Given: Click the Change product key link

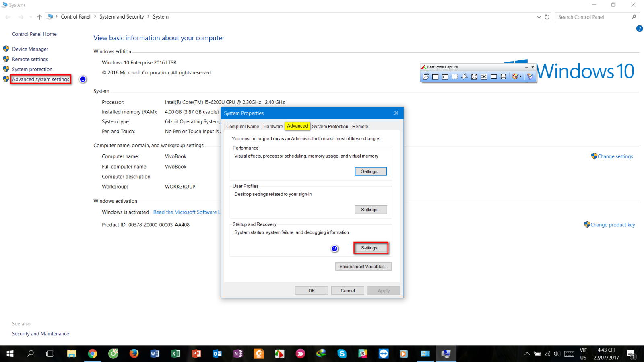Looking at the screenshot, I should 612,224.
